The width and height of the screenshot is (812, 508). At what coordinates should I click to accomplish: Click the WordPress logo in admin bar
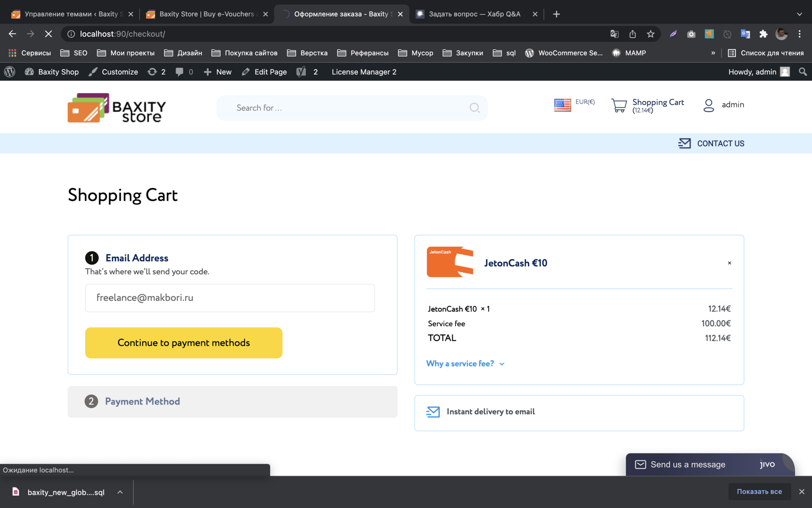point(10,72)
